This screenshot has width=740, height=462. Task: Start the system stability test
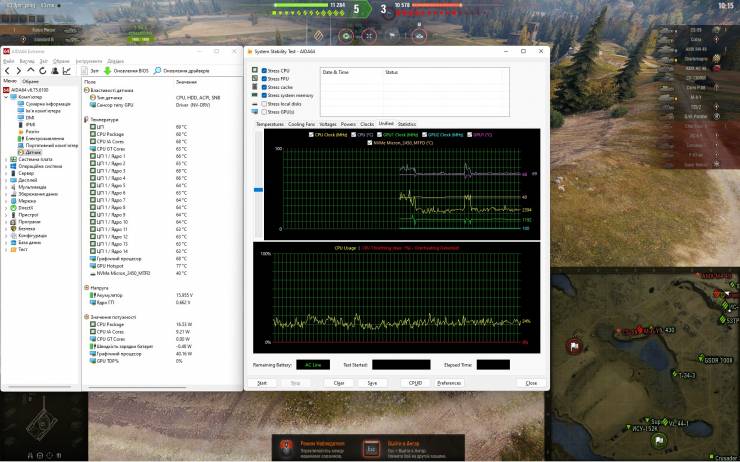[262, 383]
